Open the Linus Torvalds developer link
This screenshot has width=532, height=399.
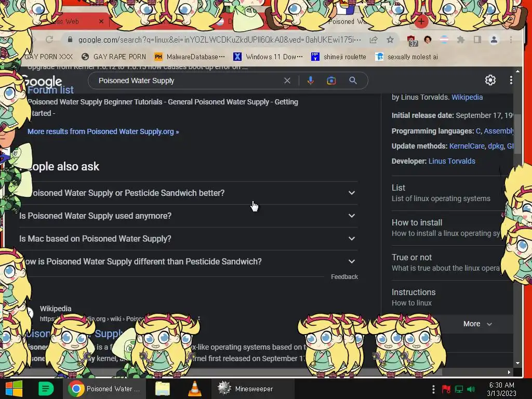pos(451,161)
